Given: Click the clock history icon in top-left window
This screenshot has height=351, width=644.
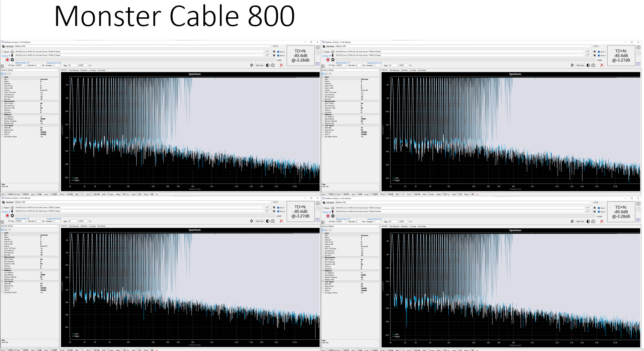Looking at the screenshot, I should point(318,53).
